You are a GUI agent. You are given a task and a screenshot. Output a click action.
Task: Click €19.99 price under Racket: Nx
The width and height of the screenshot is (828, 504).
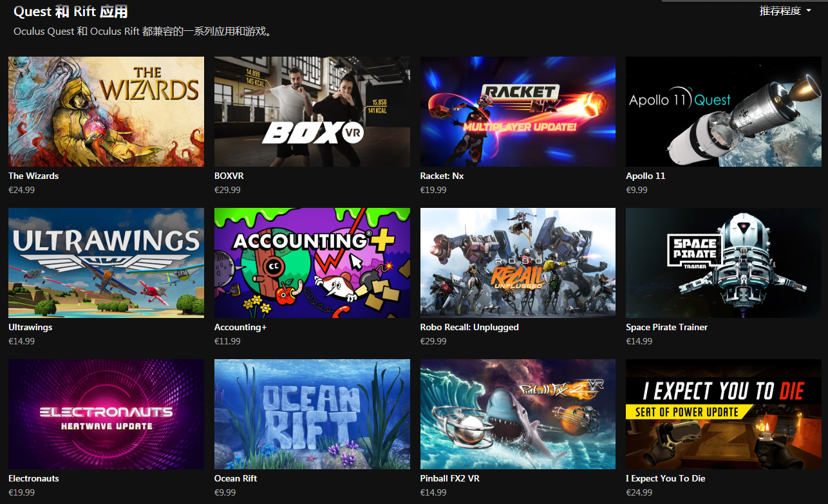tap(433, 190)
